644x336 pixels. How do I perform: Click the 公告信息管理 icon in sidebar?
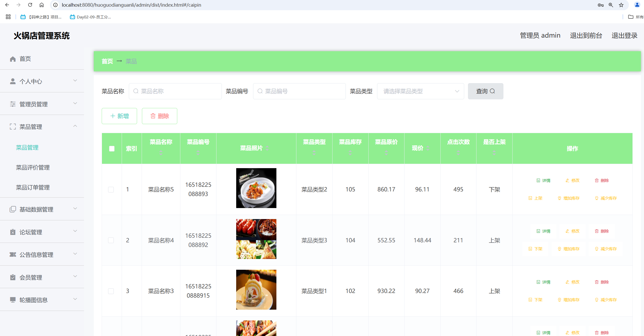13,255
